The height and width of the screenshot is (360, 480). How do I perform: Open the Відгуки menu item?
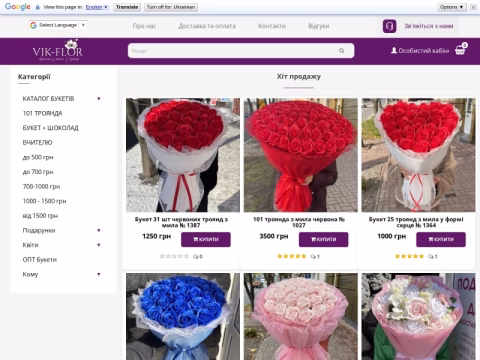[319, 26]
